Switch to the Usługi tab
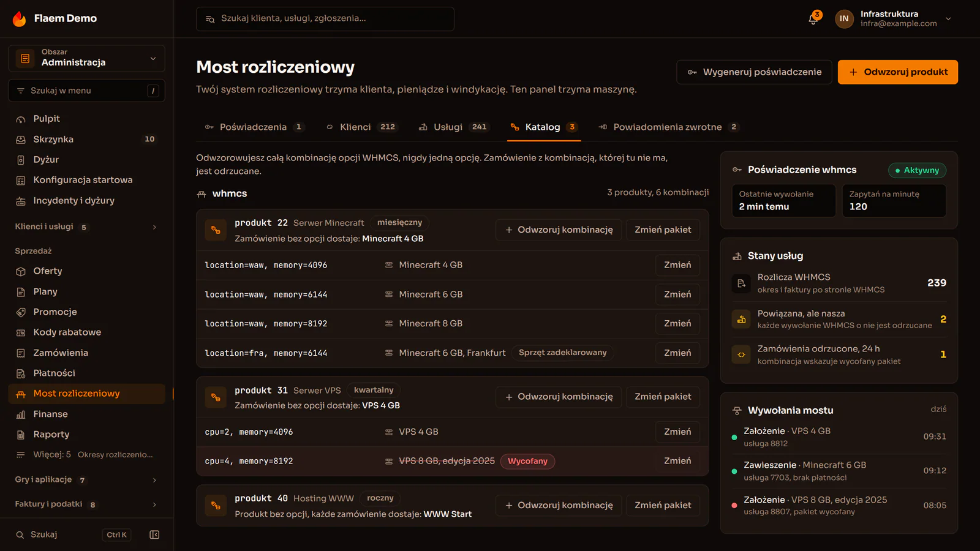This screenshot has height=551, width=980. [454, 127]
